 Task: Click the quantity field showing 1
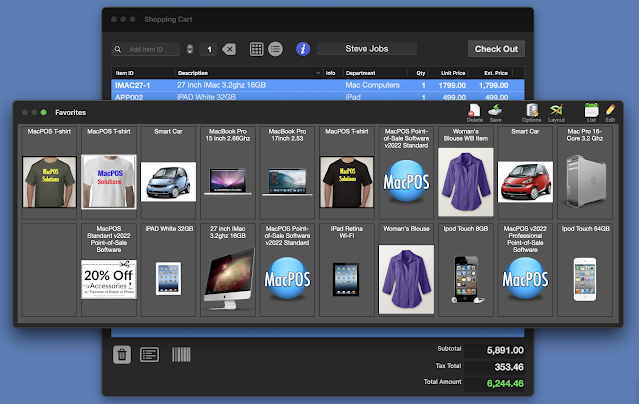(208, 49)
